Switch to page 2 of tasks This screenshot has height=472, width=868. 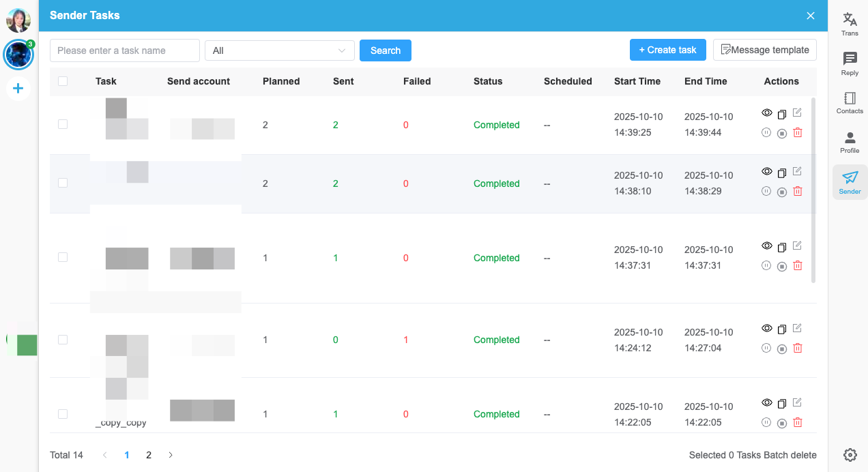click(x=149, y=455)
